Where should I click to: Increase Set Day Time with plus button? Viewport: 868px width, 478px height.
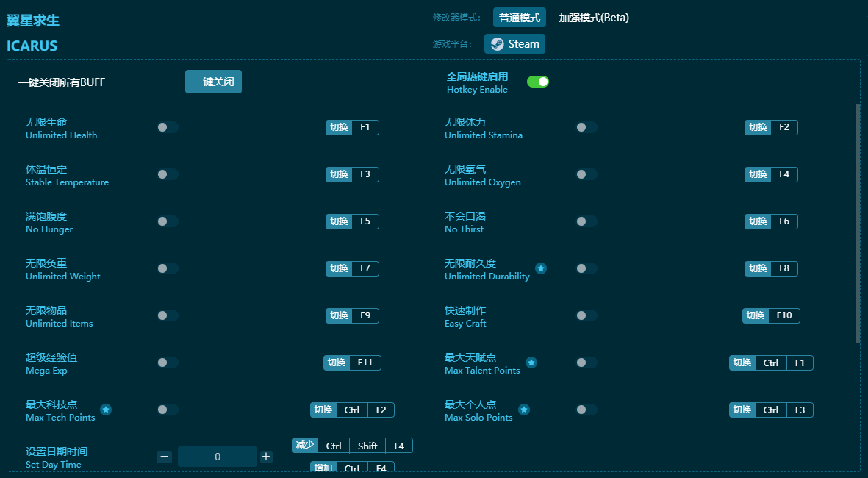click(266, 457)
